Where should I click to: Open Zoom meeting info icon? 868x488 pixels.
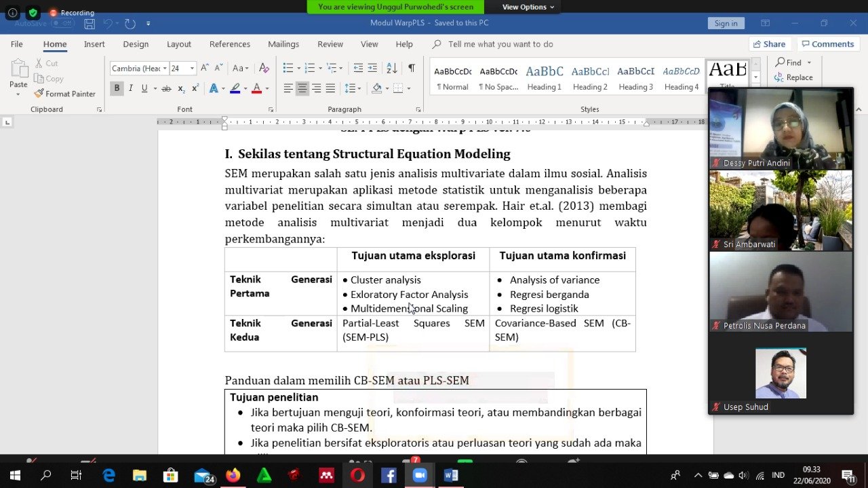(x=12, y=13)
